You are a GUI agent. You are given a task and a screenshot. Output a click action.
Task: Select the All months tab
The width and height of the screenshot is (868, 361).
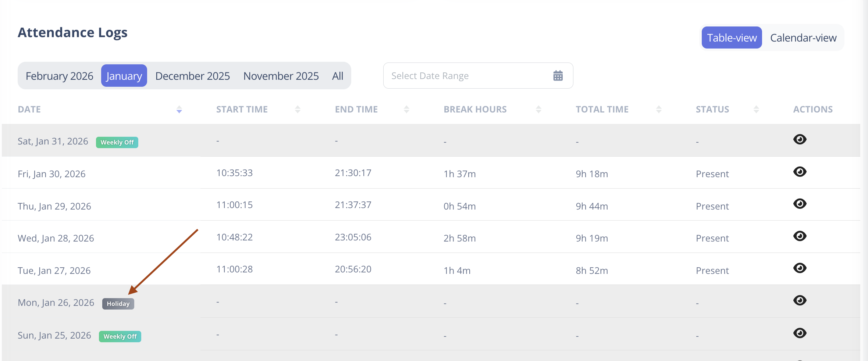tap(338, 76)
